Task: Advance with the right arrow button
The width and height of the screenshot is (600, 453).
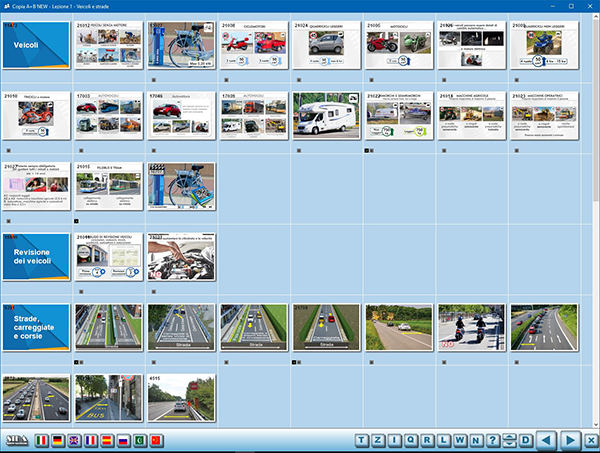Action: [x=570, y=440]
